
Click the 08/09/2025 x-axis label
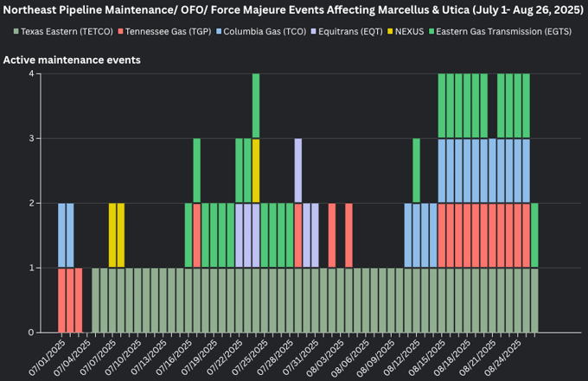click(x=376, y=358)
